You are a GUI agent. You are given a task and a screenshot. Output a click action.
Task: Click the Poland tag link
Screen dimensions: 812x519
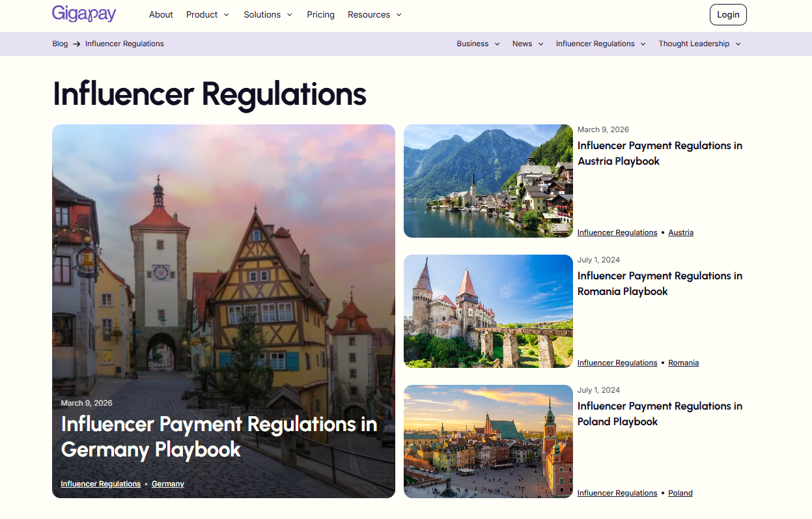pos(680,493)
